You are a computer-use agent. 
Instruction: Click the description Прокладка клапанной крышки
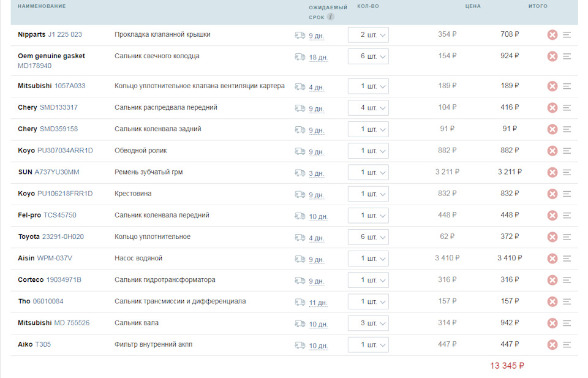click(x=162, y=34)
